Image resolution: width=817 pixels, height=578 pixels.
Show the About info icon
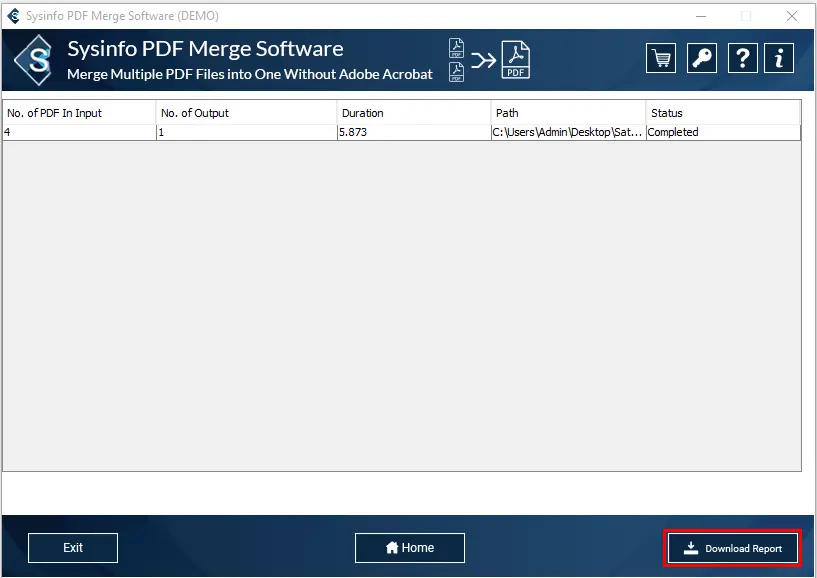[779, 58]
